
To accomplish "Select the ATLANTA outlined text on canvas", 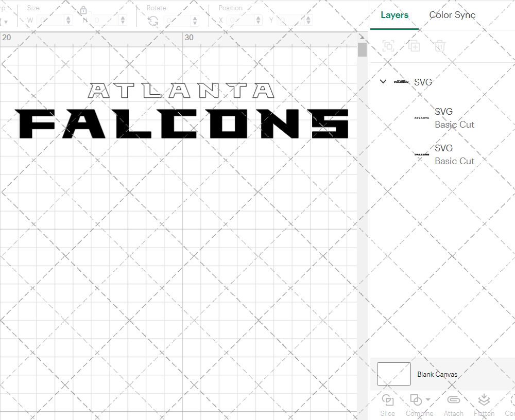I will click(181, 91).
